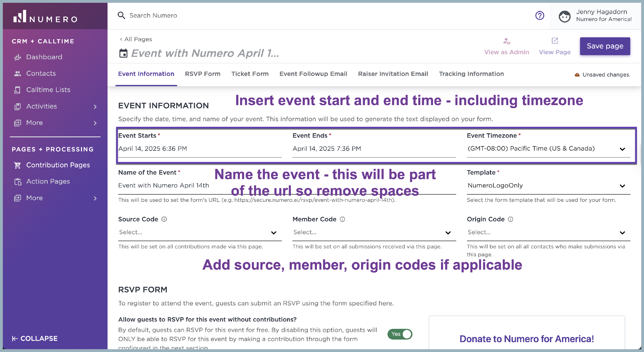Click the View Page external-link icon
Screen dimensions: 644x352
click(554, 41)
